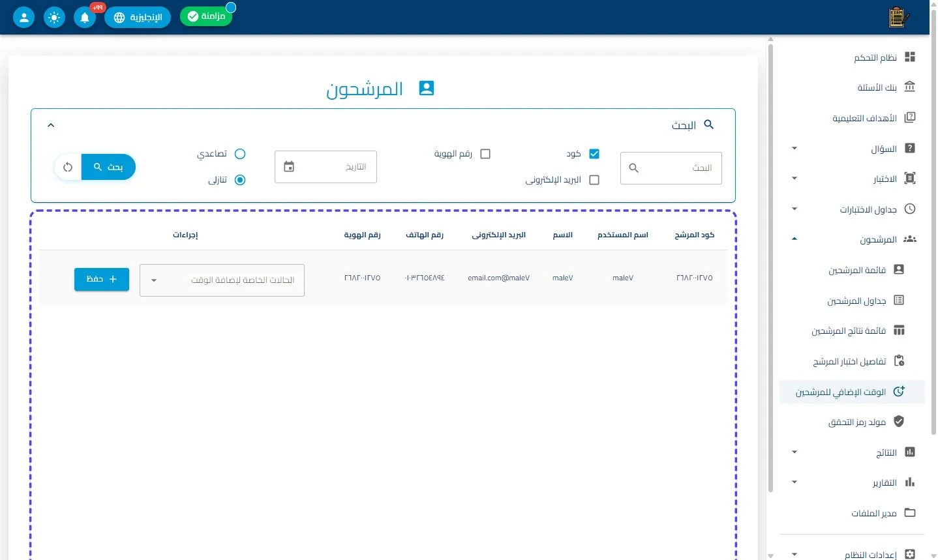Expand the السؤال sidebar group
The height and width of the screenshot is (560, 938).
coord(794,149)
